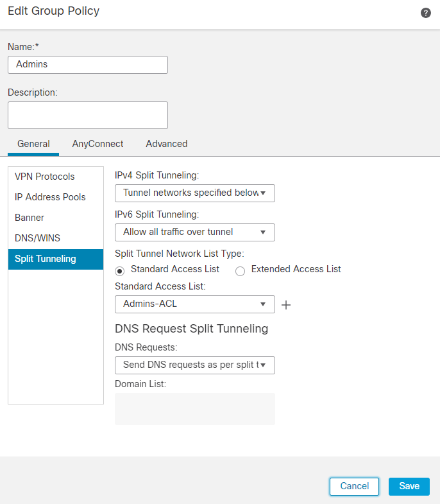
Task: Go to IP Address Pools section
Action: (x=50, y=197)
